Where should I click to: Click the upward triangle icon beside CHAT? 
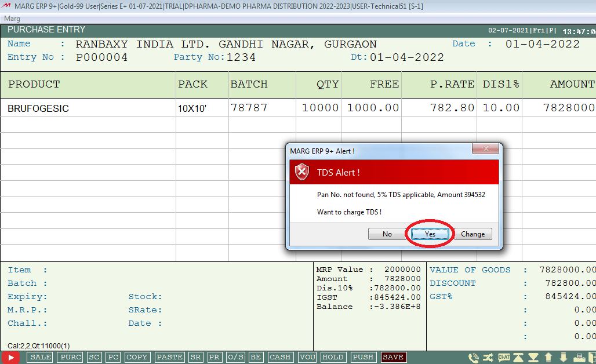pos(518,357)
